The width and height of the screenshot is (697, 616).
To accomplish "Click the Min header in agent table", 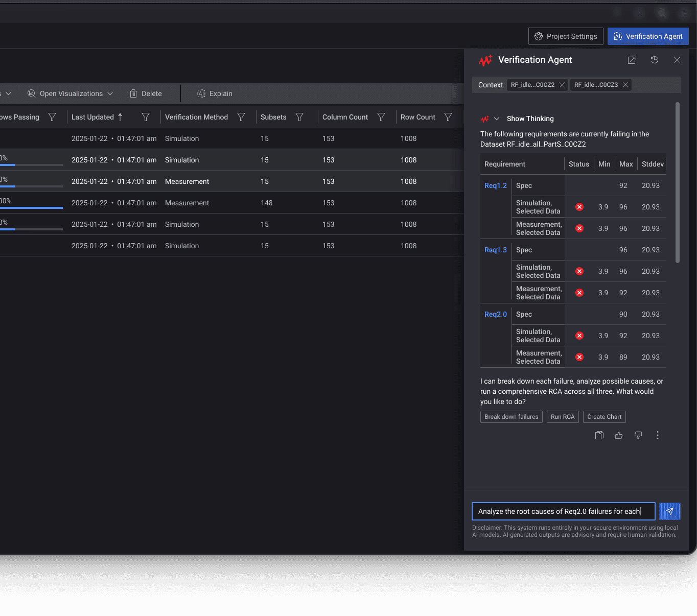I will tap(605, 164).
